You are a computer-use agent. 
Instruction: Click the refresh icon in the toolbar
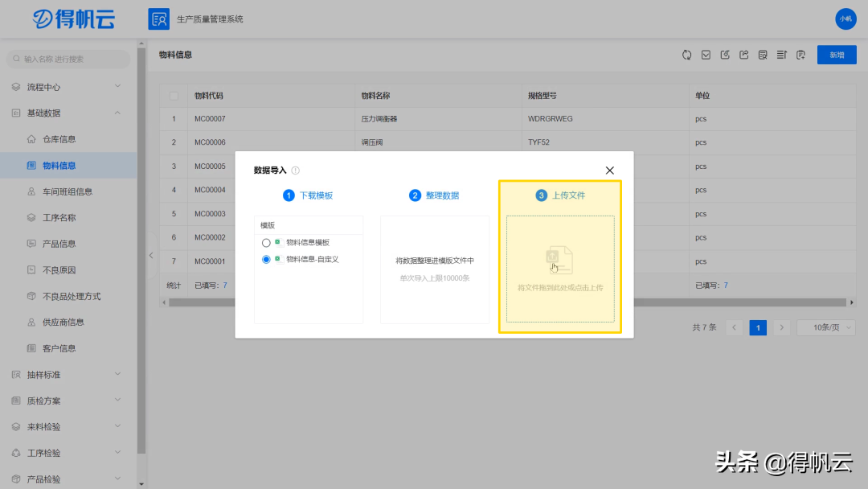(x=686, y=55)
